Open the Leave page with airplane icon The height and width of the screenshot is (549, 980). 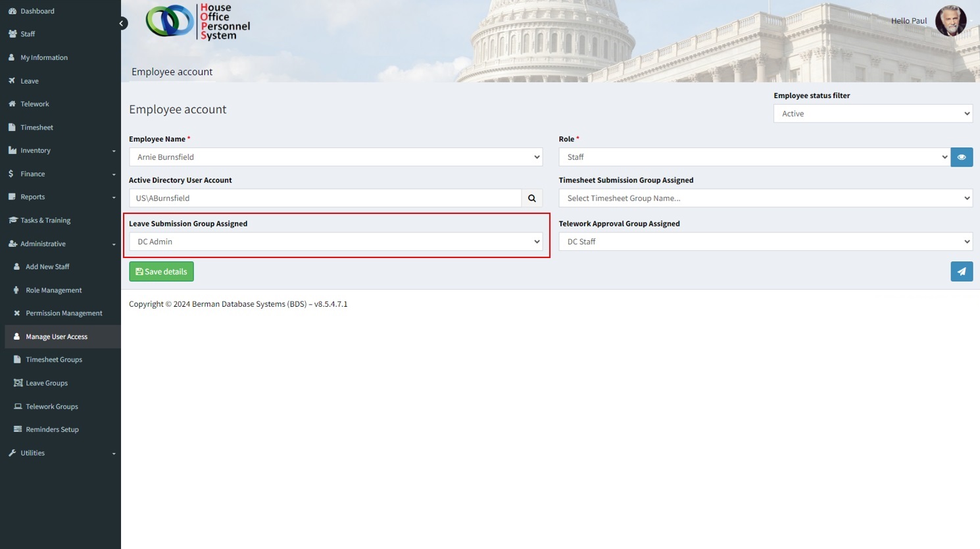pos(30,81)
